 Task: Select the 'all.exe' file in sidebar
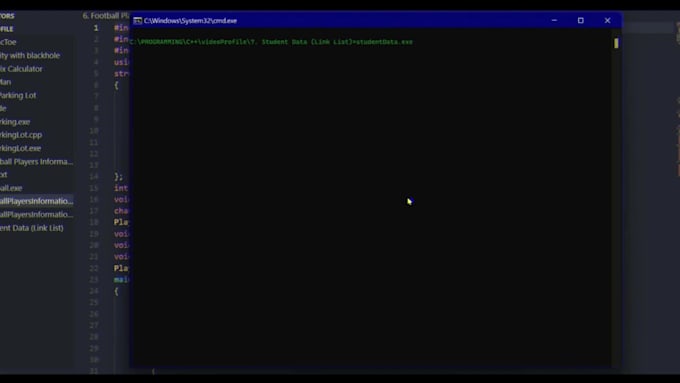coord(11,188)
